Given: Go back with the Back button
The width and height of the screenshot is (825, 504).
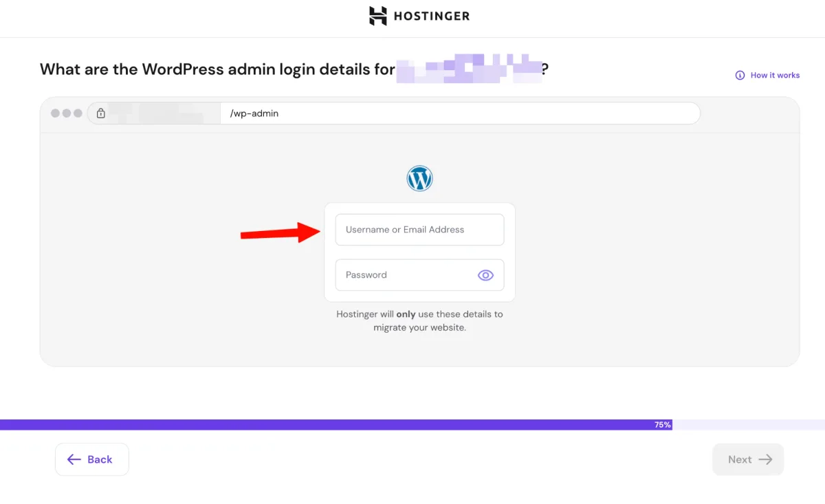Looking at the screenshot, I should coord(92,459).
